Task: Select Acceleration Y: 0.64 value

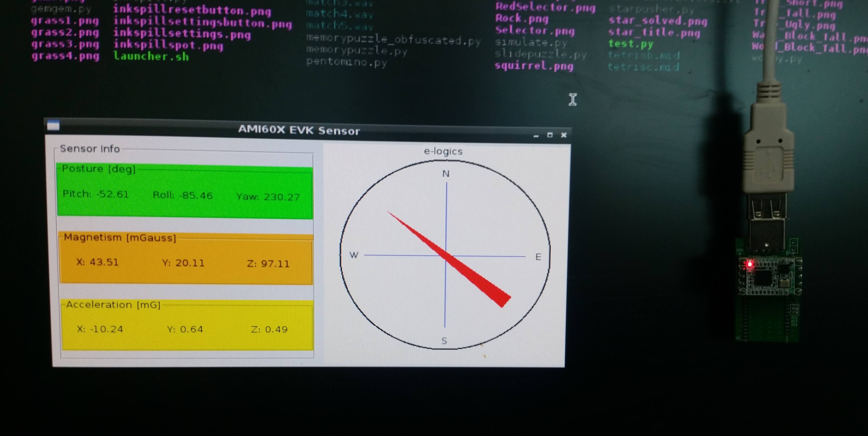Action: (185, 329)
